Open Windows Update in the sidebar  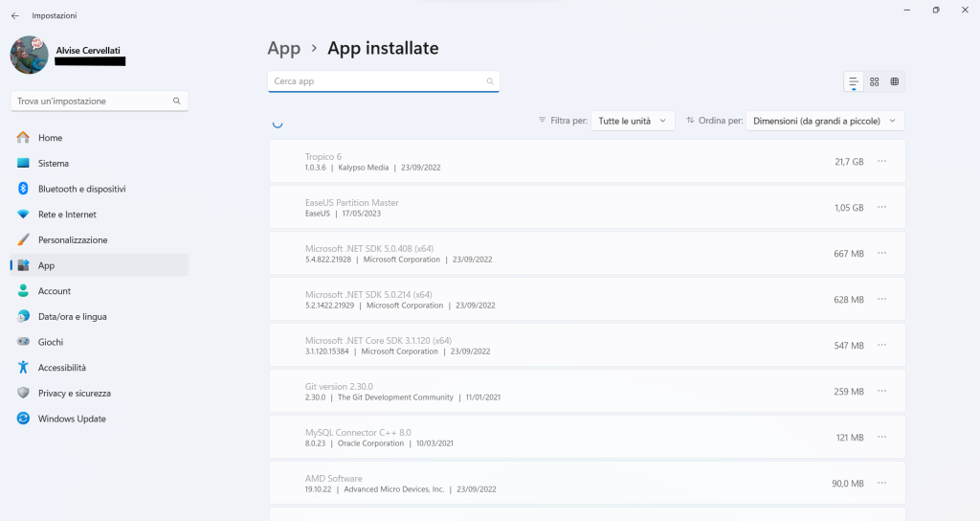click(71, 419)
